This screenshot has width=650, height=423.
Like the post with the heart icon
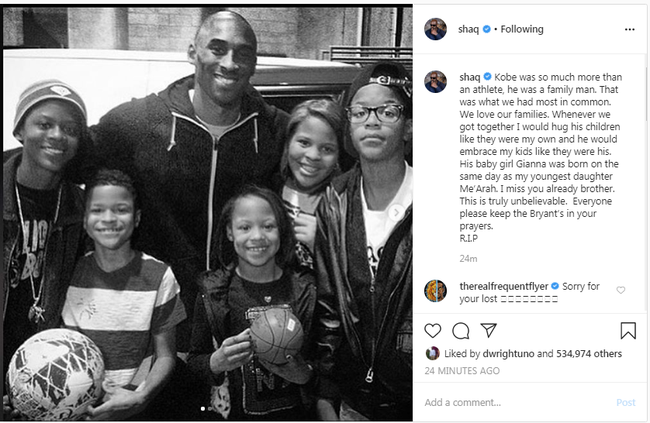point(432,331)
